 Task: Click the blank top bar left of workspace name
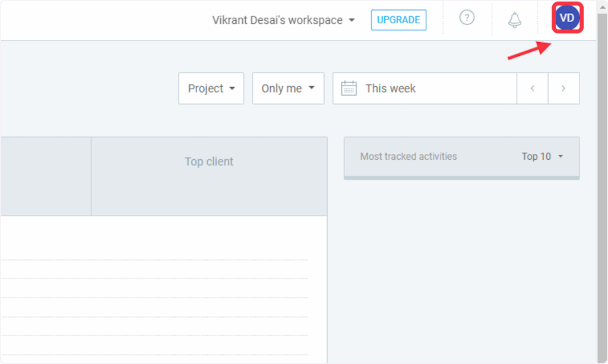click(101, 20)
